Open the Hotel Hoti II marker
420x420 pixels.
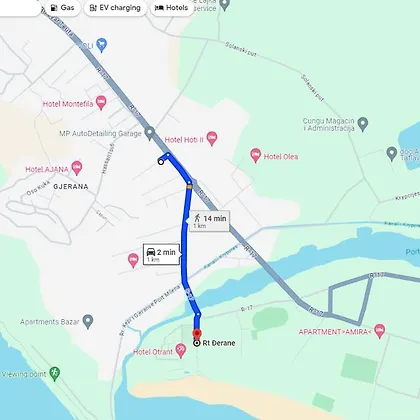coord(211,139)
